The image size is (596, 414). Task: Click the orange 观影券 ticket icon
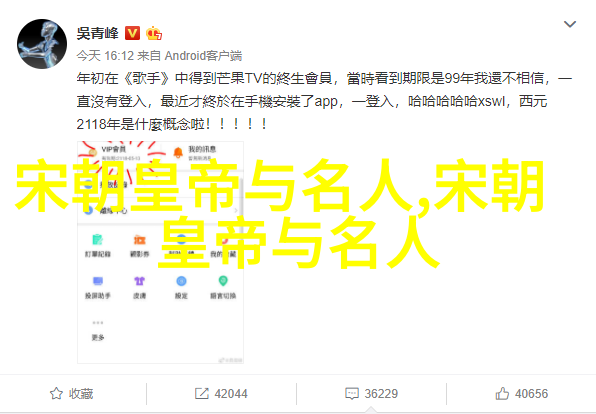click(139, 240)
